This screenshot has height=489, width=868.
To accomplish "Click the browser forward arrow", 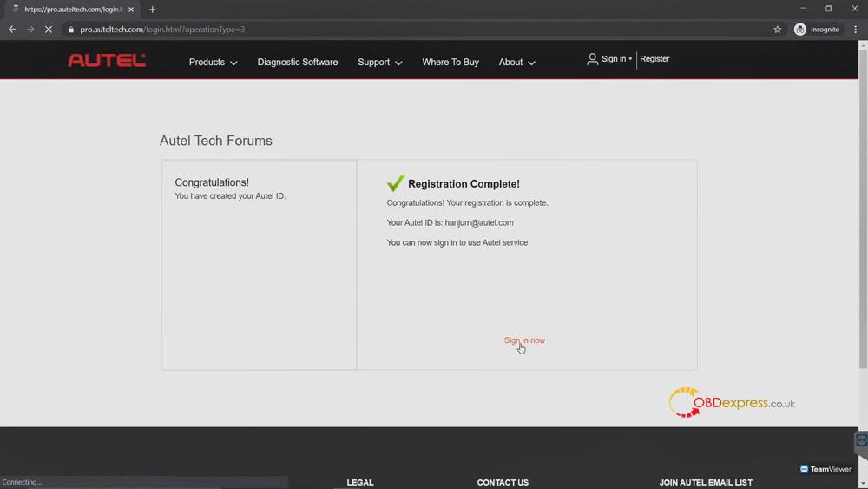I will (x=30, y=30).
